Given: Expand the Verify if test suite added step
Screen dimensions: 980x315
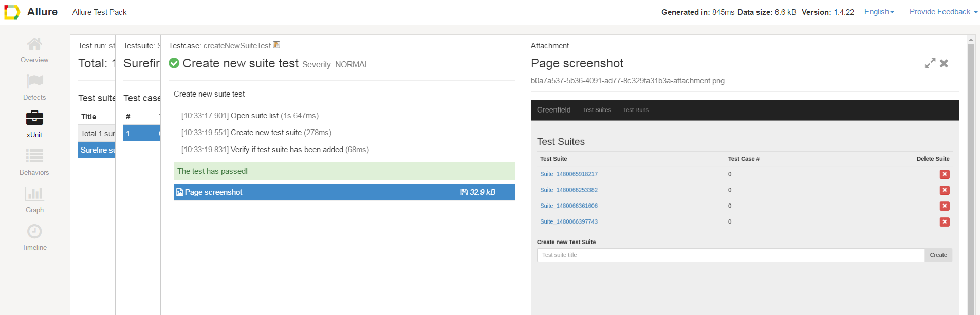Looking at the screenshot, I should point(344,150).
